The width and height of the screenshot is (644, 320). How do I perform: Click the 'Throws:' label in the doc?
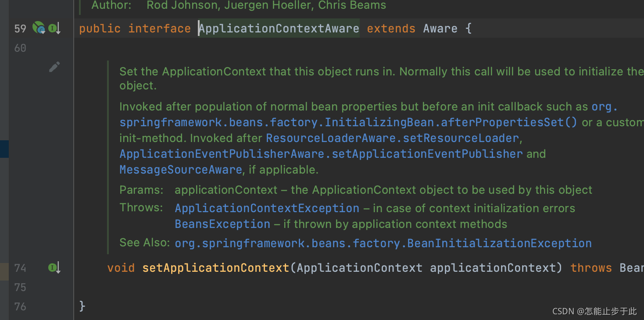click(141, 207)
